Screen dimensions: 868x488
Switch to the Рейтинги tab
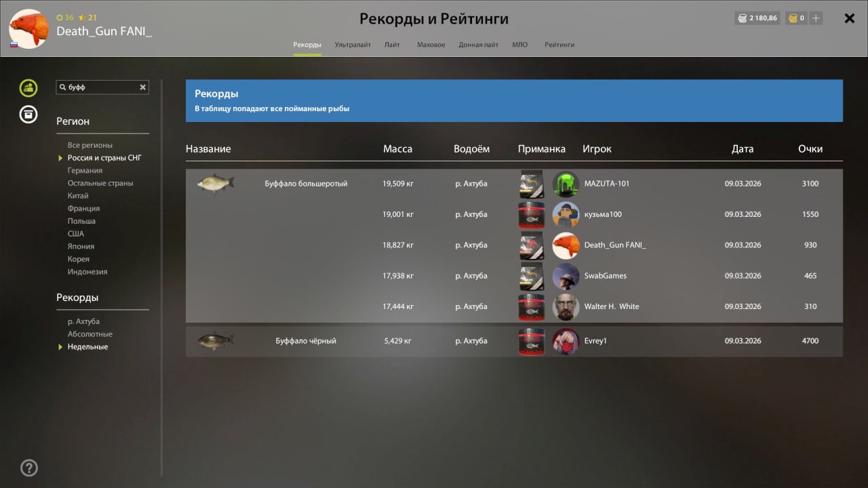559,45
